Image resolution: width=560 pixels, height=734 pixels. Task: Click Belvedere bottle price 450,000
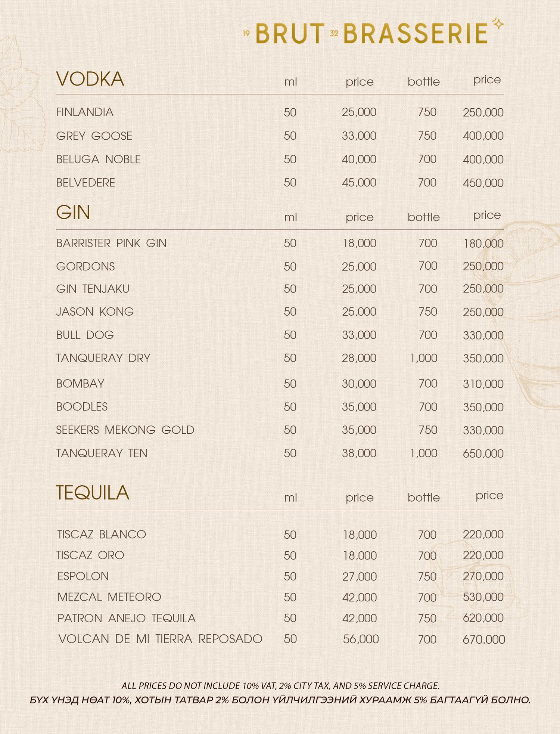pyautogui.click(x=483, y=183)
